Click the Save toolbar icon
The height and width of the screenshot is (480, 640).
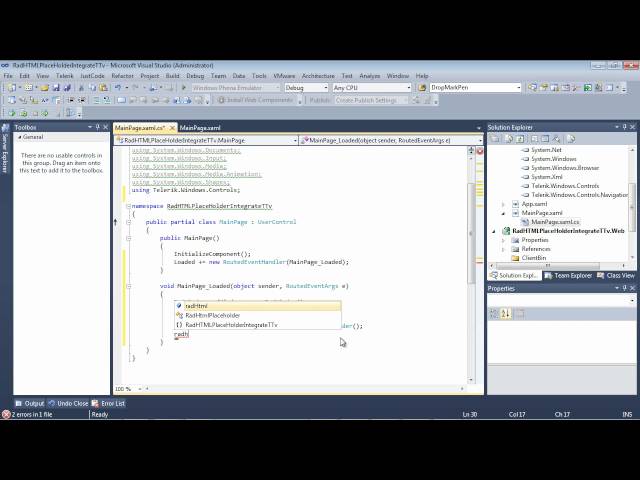click(56, 88)
